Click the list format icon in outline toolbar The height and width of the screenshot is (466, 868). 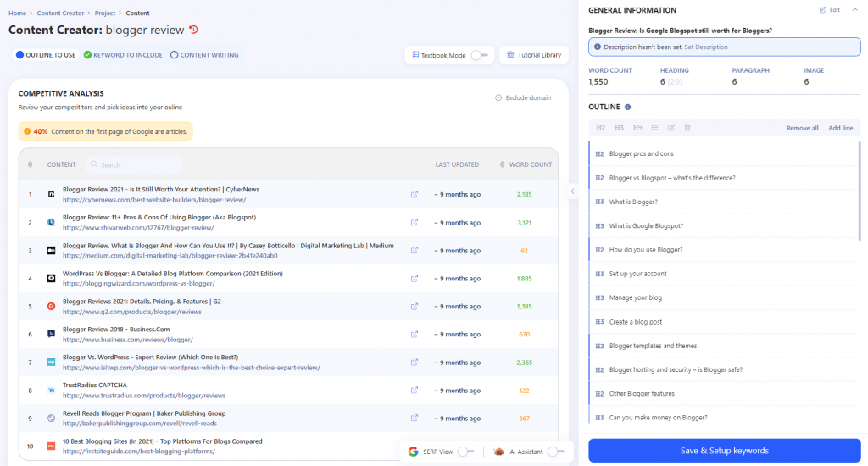tap(655, 128)
